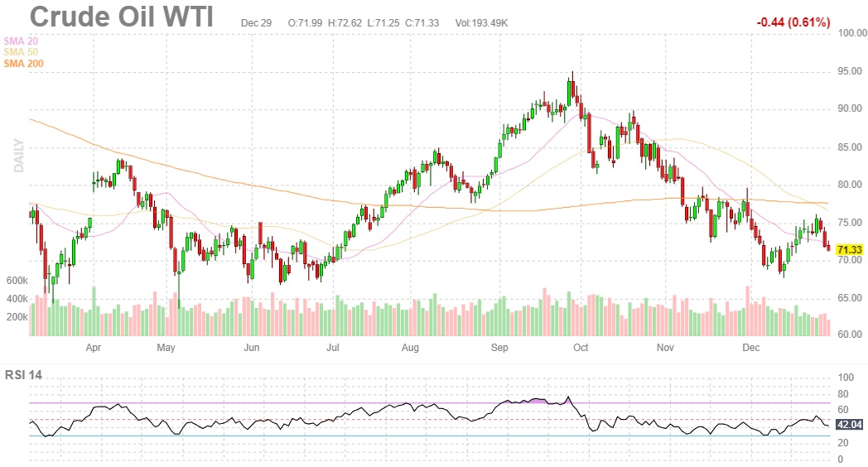Click the 85.00 price axis label

[x=850, y=147]
